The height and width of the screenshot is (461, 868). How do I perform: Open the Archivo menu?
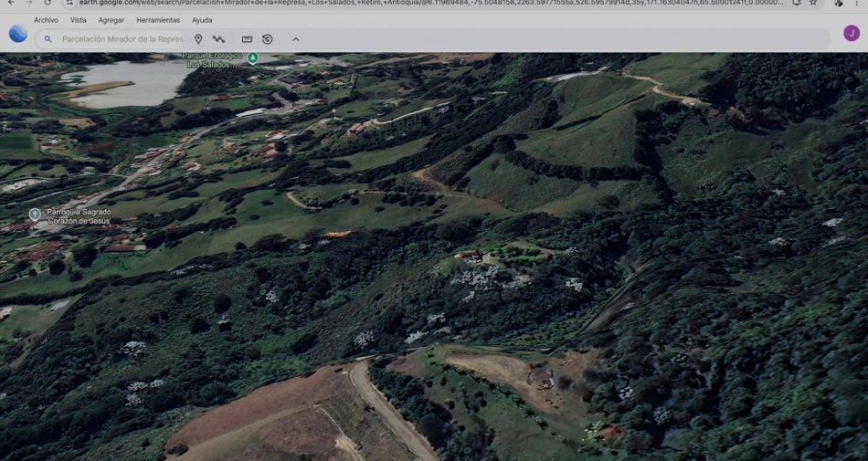[46, 20]
